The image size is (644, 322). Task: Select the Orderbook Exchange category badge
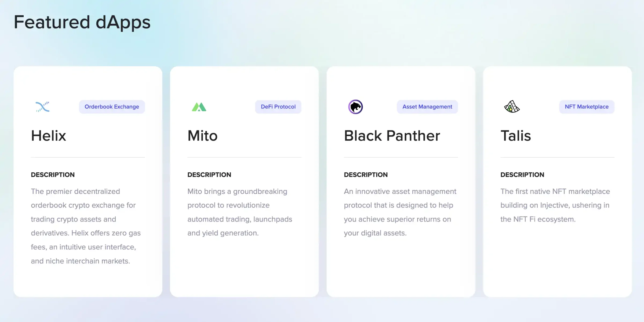(x=112, y=106)
